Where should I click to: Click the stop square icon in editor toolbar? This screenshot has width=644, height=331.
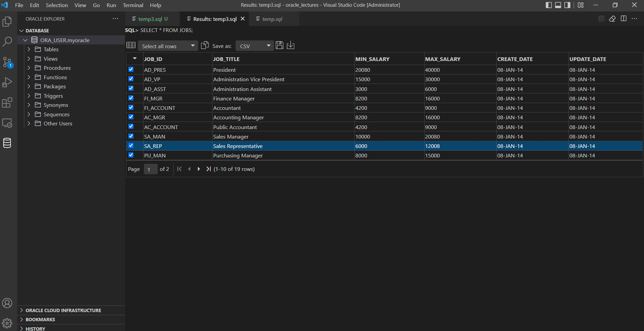(x=602, y=19)
